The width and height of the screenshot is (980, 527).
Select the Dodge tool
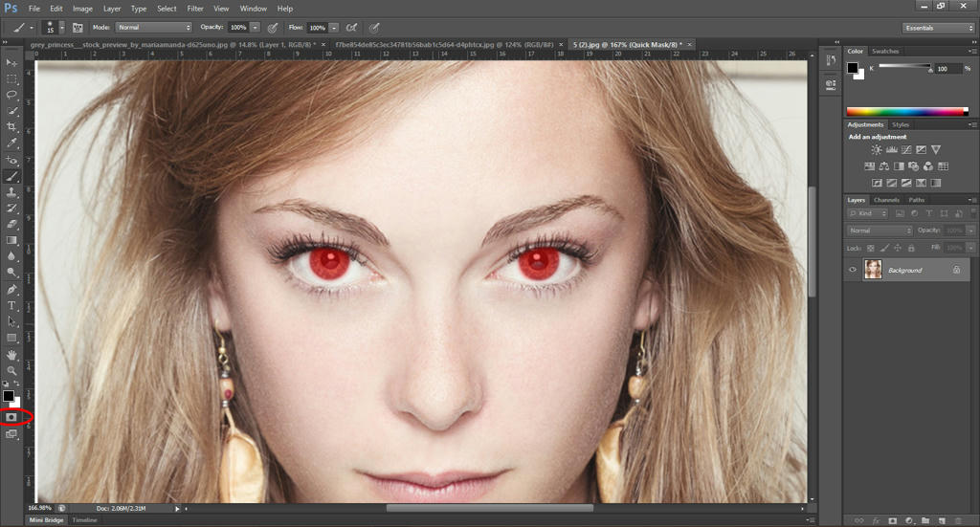[x=11, y=273]
